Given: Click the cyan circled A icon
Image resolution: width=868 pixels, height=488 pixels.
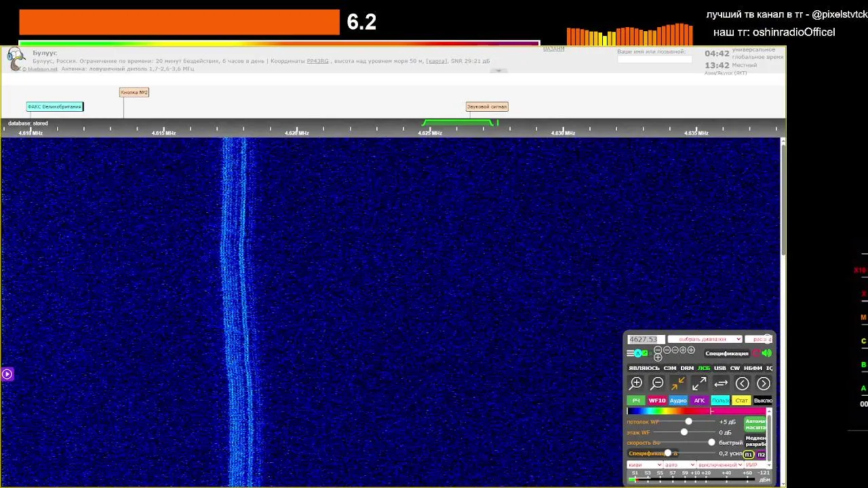Looking at the screenshot, I should 637,353.
